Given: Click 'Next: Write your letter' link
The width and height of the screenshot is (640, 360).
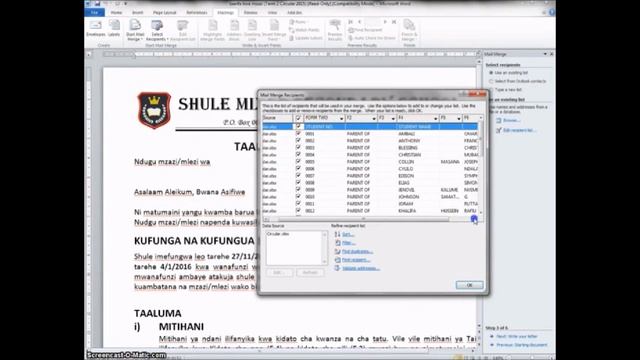Looking at the screenshot, I should pos(517,336).
